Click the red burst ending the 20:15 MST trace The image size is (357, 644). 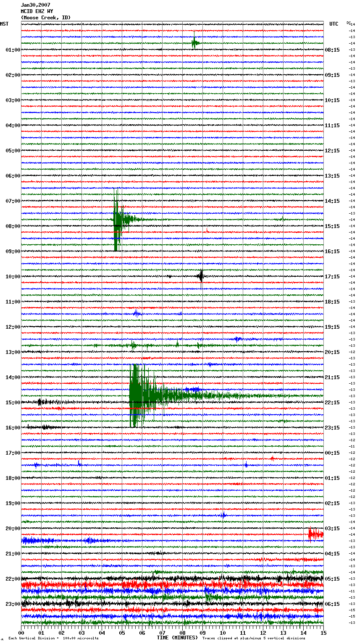(x=316, y=534)
